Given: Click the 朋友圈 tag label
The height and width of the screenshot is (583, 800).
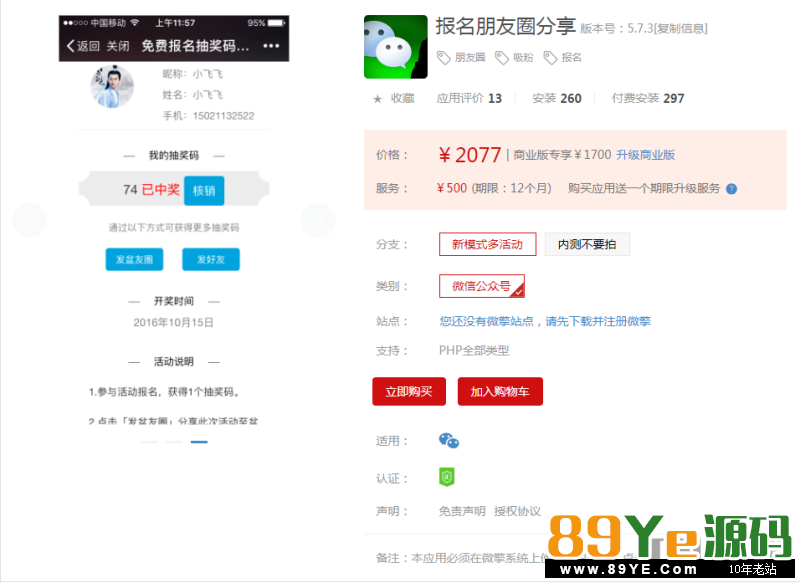Looking at the screenshot, I should [x=470, y=58].
